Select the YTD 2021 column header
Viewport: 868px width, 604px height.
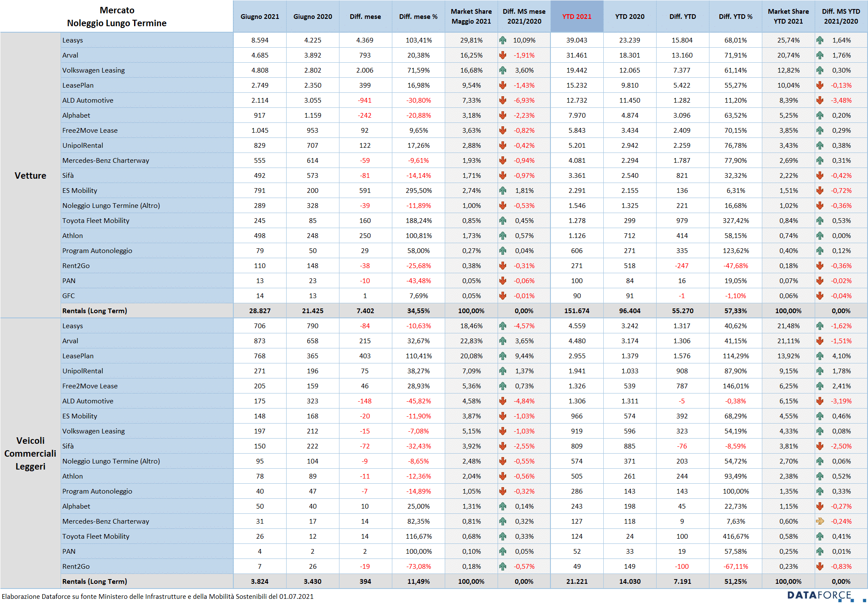(x=577, y=16)
